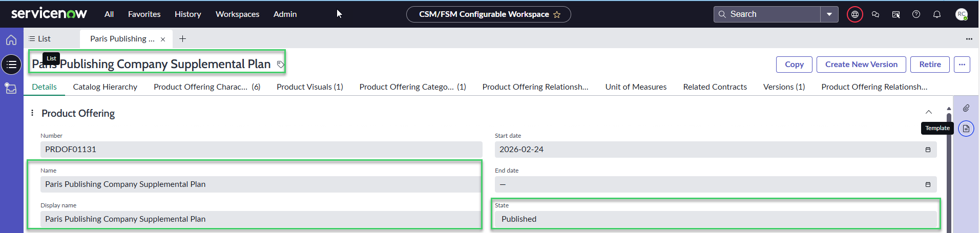980x233 pixels.
Task: Open the notifications bell
Action: 936,14
